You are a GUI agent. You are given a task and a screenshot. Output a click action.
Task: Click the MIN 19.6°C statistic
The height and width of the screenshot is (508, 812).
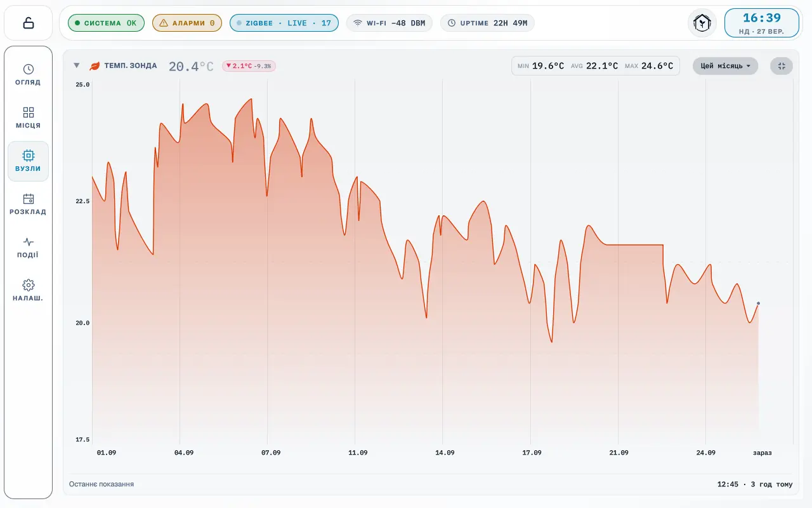(x=540, y=66)
